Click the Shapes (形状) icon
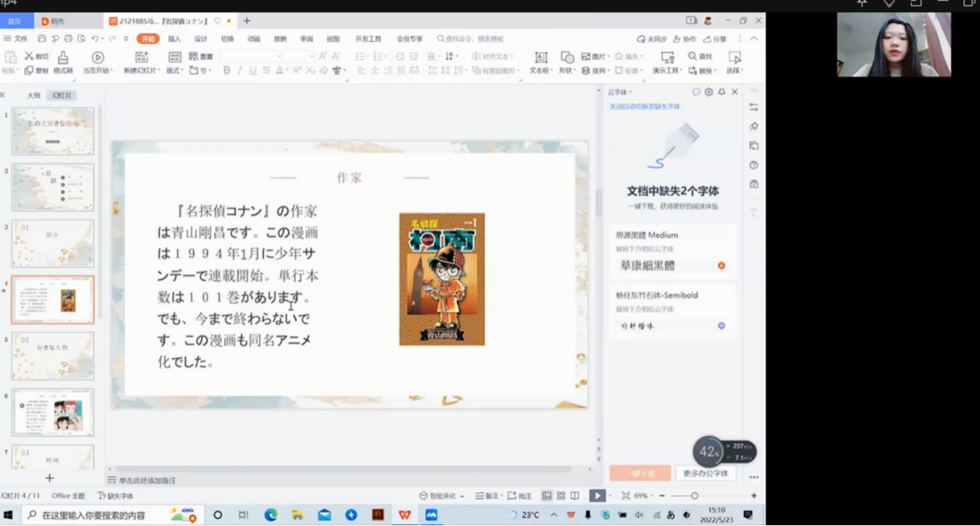This screenshot has width=980, height=526. 567,57
